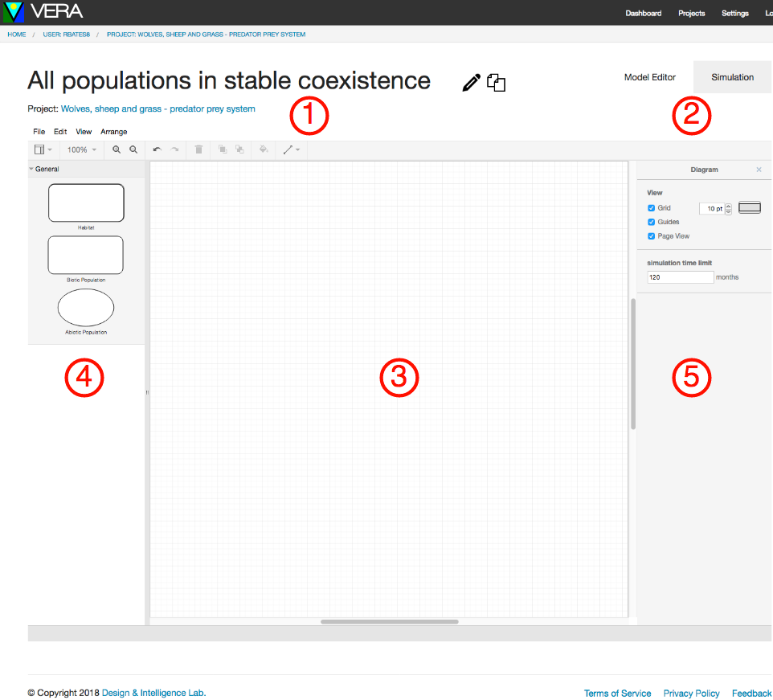Click the zoom in magnifier icon
This screenshot has width=773, height=700.
click(x=117, y=149)
